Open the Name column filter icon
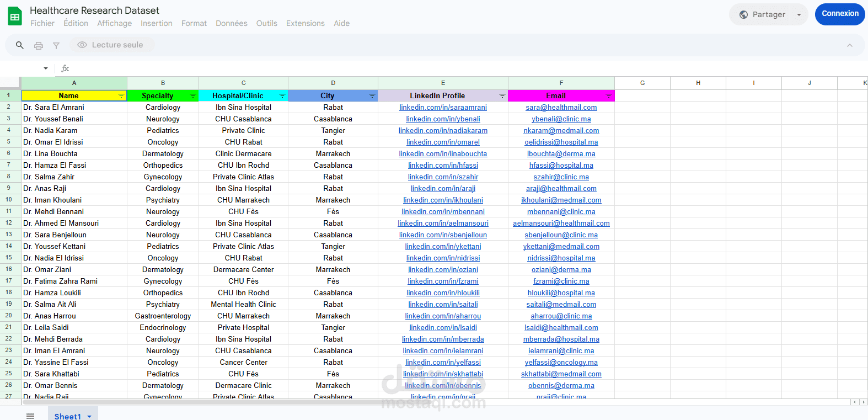This screenshot has height=420, width=868. point(121,96)
